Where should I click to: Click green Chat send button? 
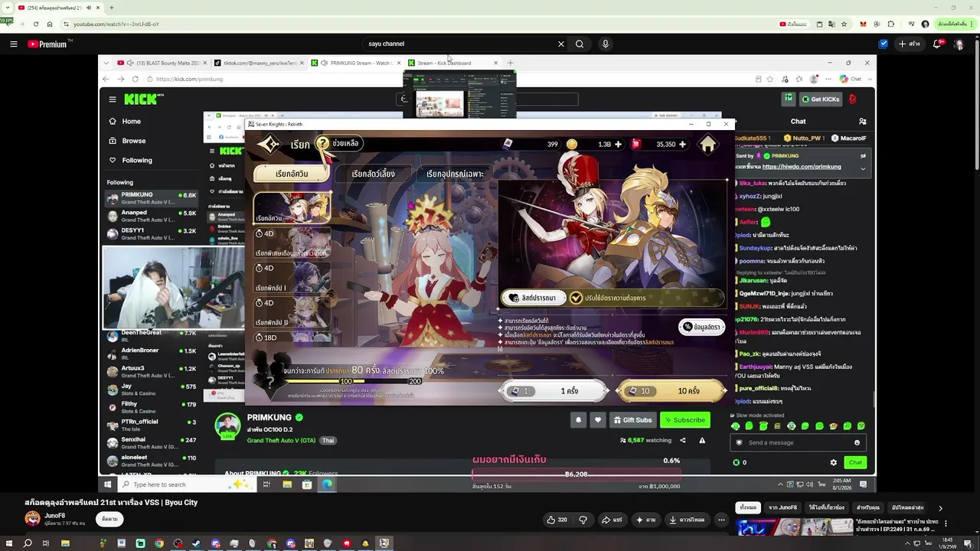coord(855,462)
